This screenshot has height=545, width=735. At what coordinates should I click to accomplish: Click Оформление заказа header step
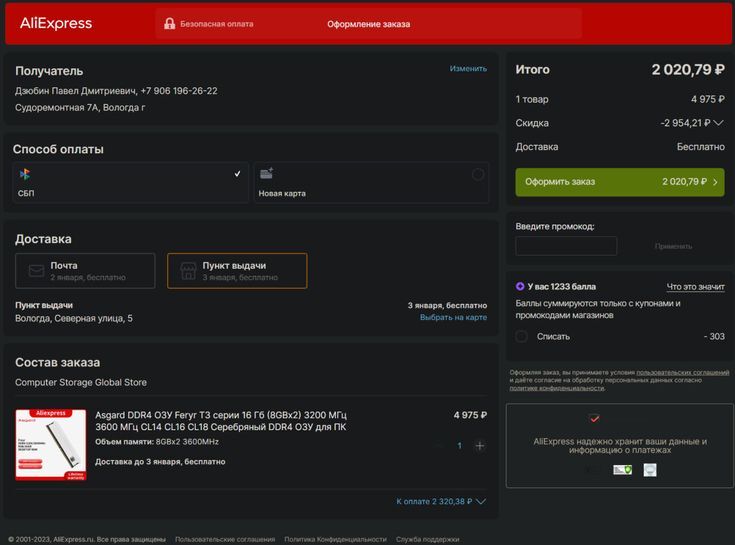tap(368, 24)
